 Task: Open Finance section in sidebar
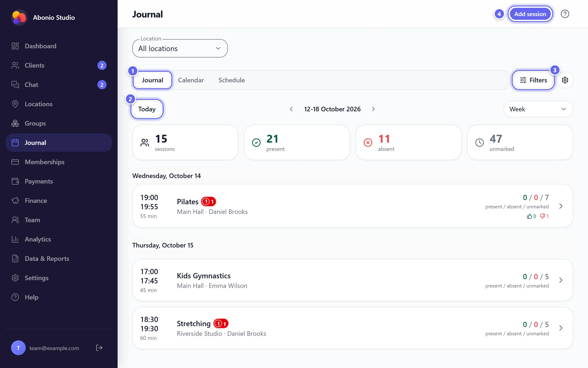click(59, 200)
